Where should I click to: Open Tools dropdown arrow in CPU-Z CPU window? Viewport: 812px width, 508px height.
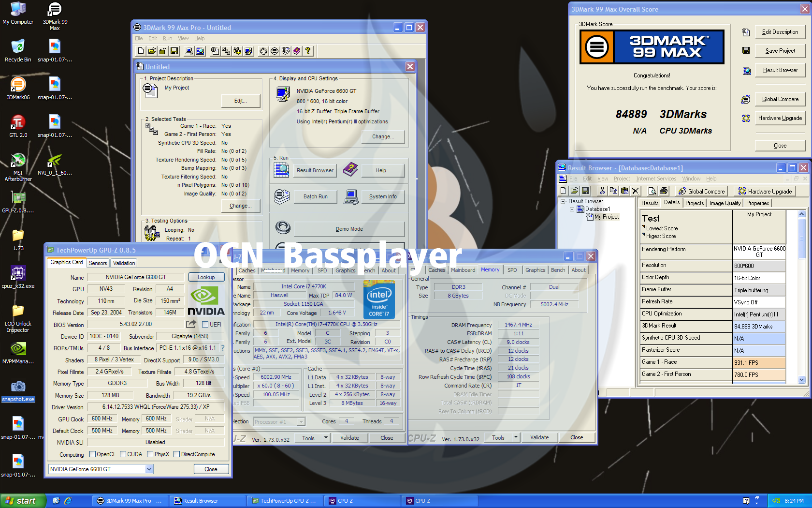326,438
